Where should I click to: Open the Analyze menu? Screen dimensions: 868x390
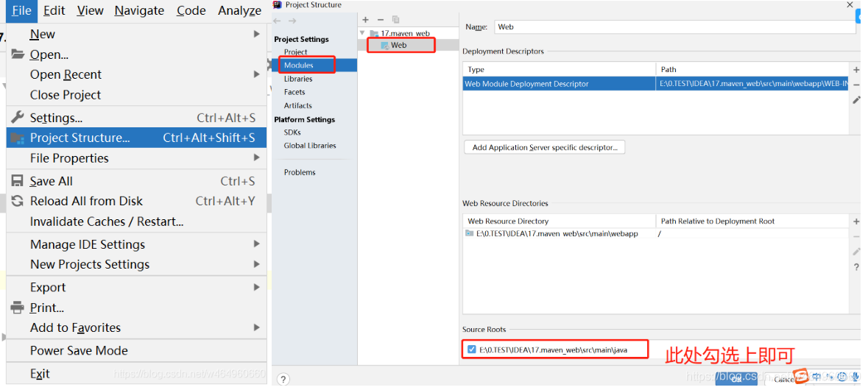240,10
